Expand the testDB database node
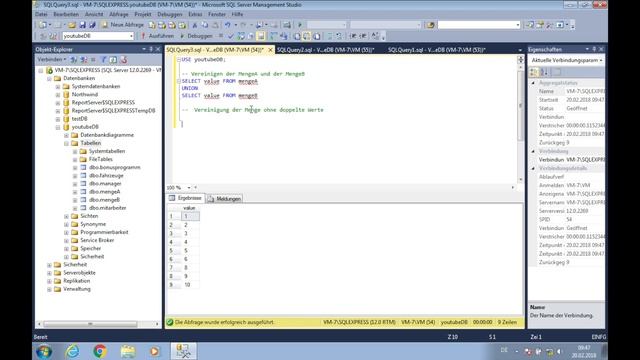The height and width of the screenshot is (360, 640). click(58, 119)
